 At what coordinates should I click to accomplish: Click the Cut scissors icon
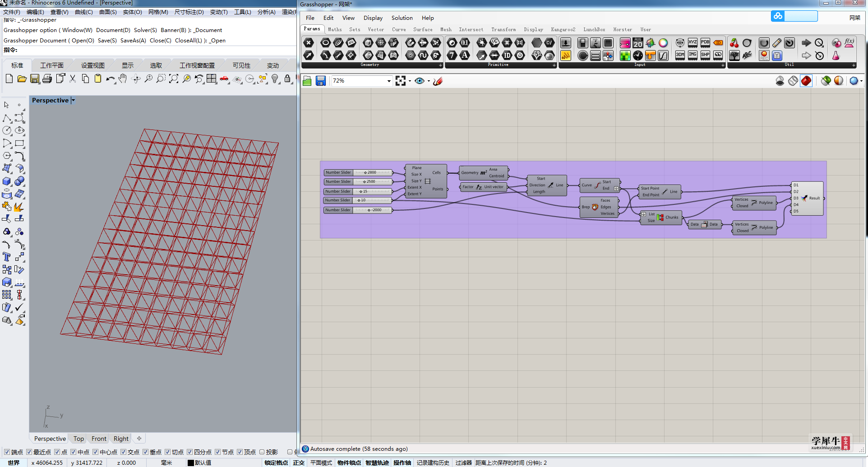point(73,79)
